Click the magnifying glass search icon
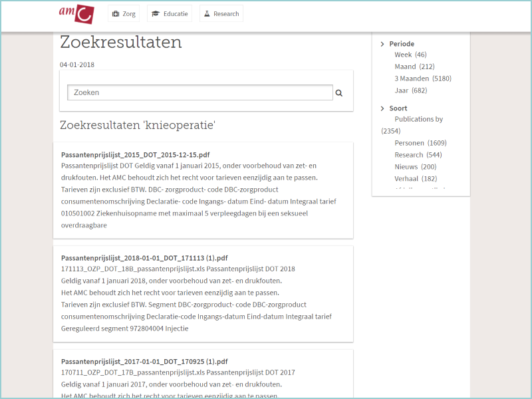The image size is (532, 399). 339,93
